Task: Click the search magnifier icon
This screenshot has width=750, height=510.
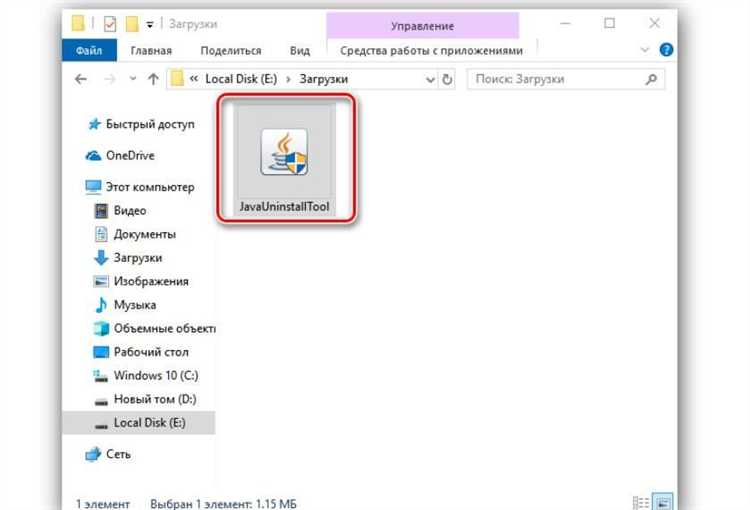Action: 651,79
